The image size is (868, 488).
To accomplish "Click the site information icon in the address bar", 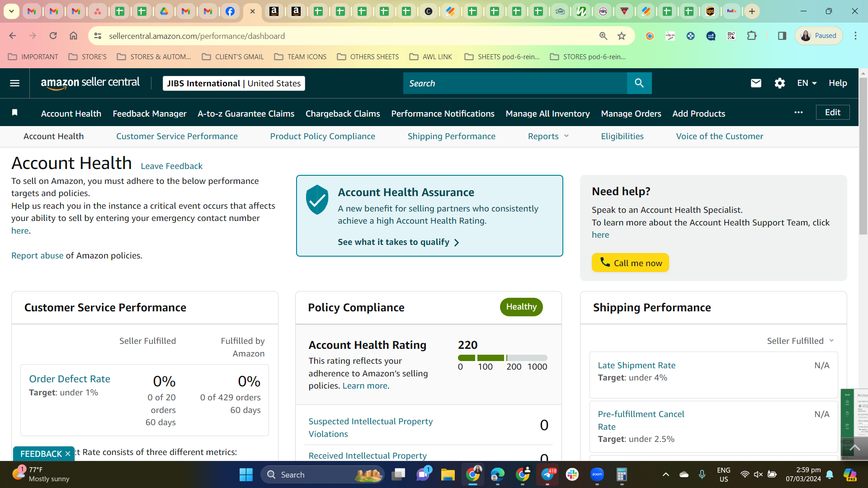I will coord(98,36).
